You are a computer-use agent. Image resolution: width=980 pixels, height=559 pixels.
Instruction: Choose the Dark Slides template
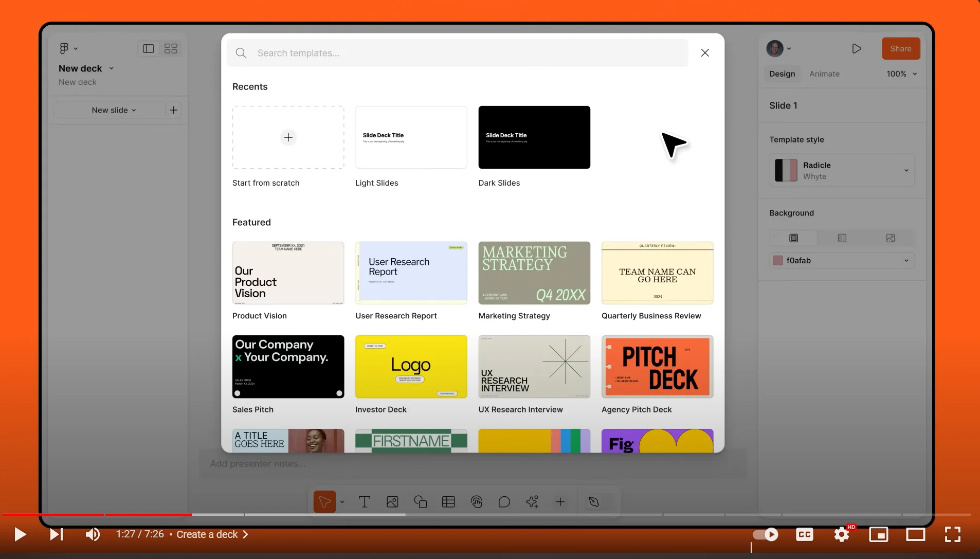click(534, 137)
